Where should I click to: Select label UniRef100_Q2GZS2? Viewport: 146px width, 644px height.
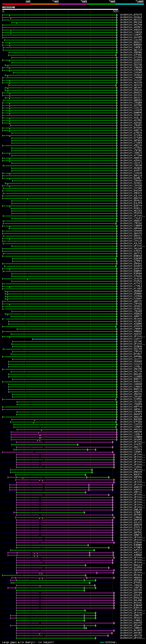click(x=131, y=63)
